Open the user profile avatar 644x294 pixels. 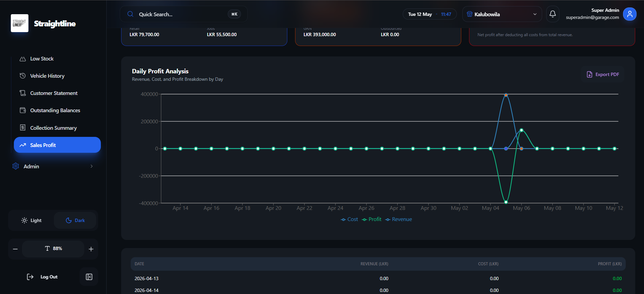(x=629, y=14)
